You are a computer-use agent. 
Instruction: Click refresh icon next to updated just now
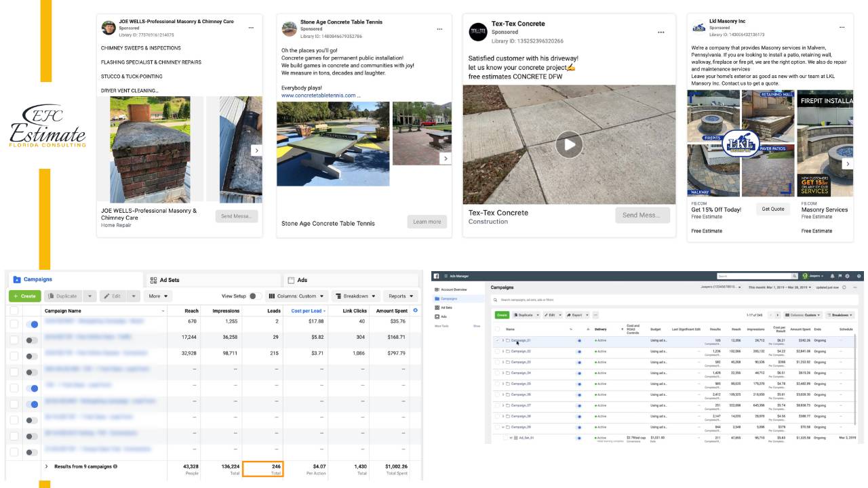844,287
